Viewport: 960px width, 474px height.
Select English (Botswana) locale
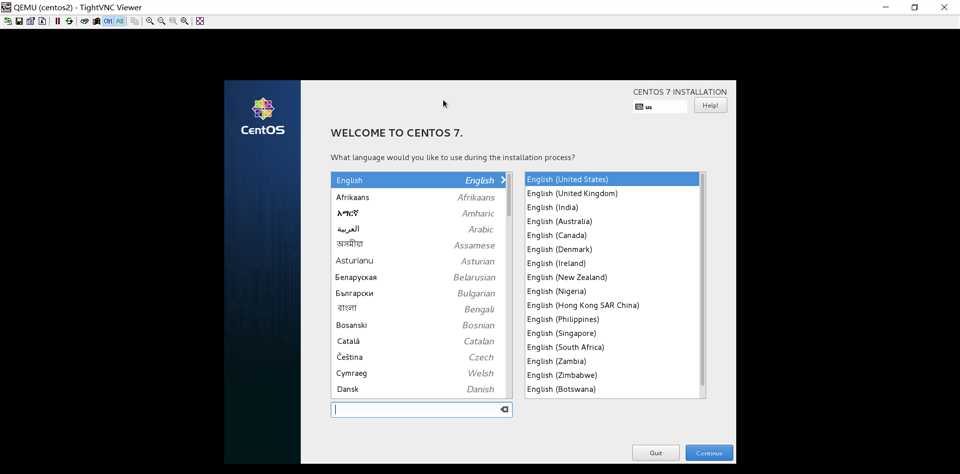612,389
